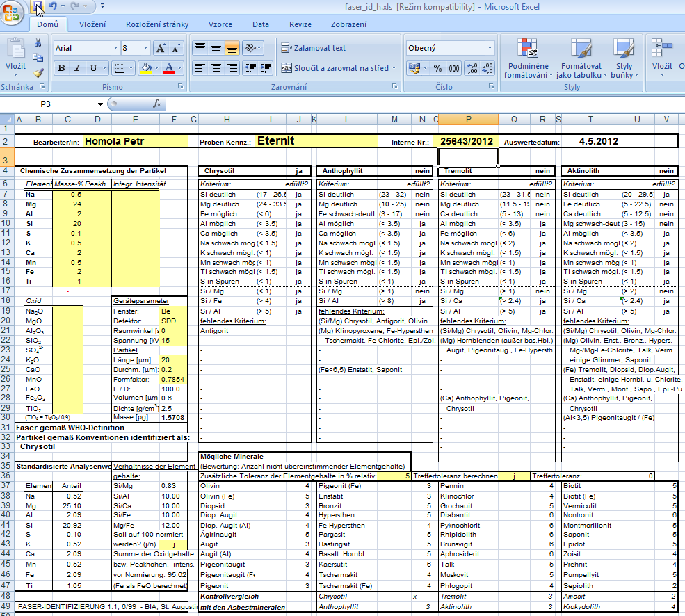685x616 pixels.
Task: Open the Vzorce tab
Action: click(x=220, y=24)
